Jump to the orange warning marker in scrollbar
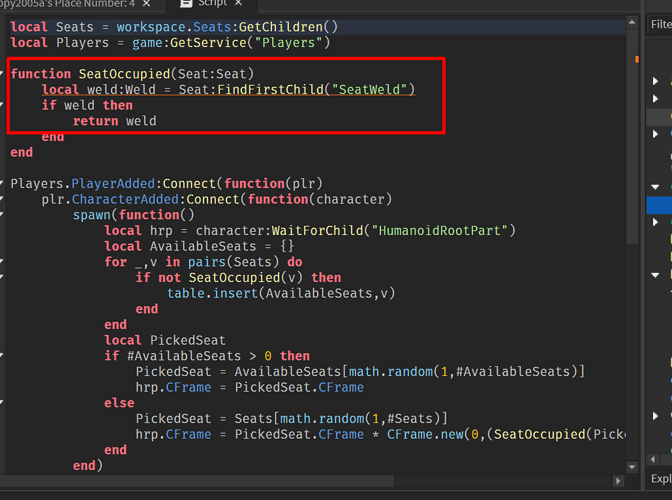The width and height of the screenshot is (672, 500). pos(637,60)
